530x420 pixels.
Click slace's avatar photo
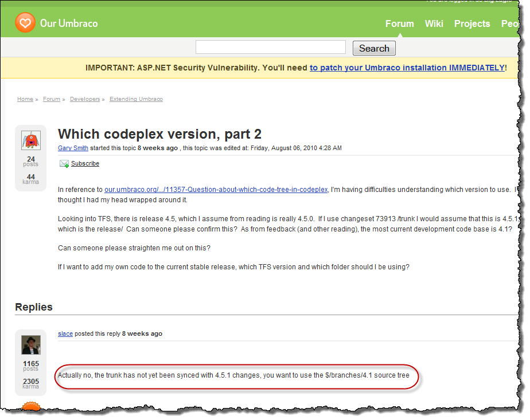tap(31, 345)
